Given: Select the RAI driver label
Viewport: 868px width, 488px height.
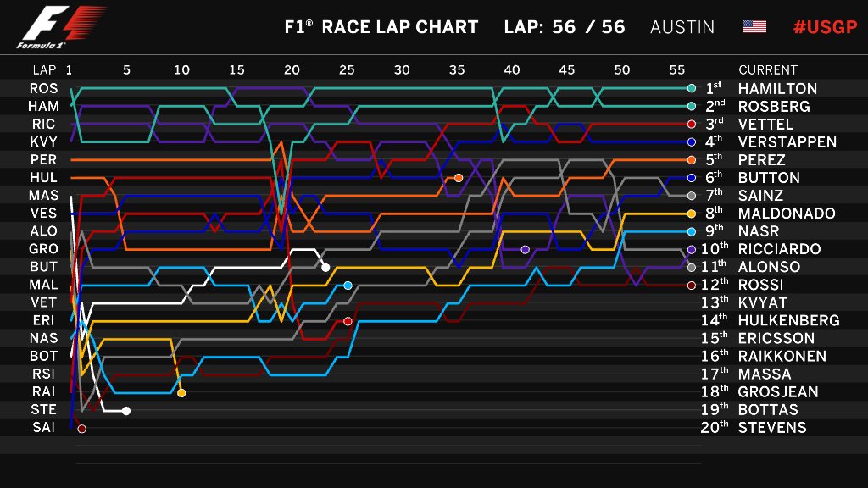Looking at the screenshot, I should point(44,391).
